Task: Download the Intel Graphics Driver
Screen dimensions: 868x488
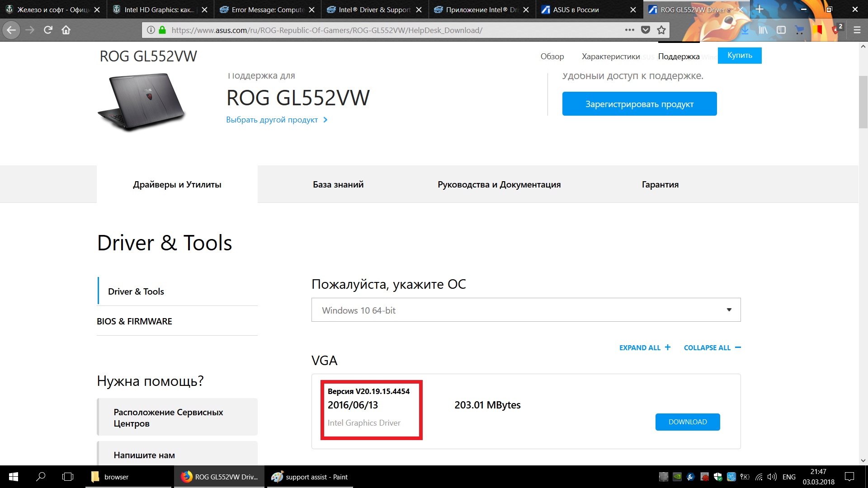Action: pyautogui.click(x=688, y=422)
